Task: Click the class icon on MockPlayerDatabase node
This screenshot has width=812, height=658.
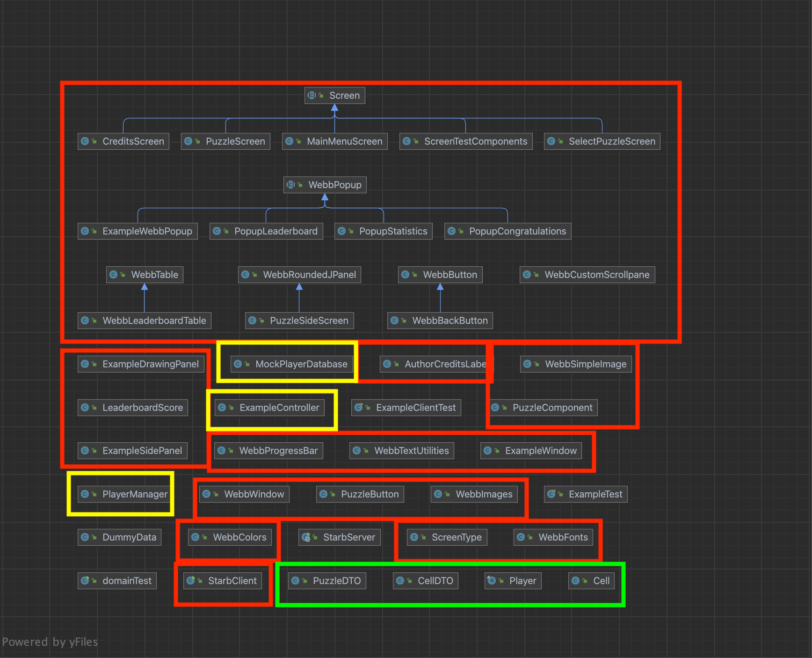Action: (238, 364)
